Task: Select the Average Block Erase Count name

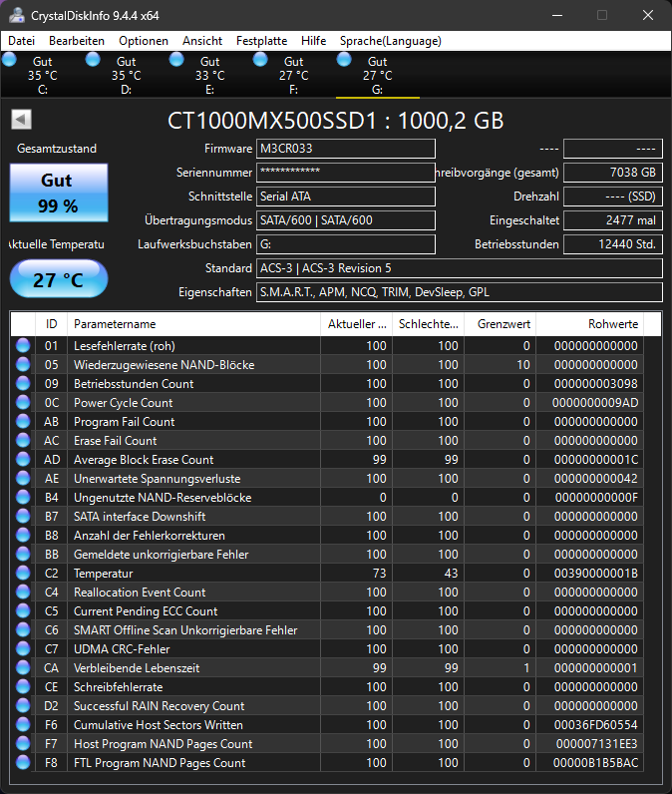Action: click(x=144, y=459)
